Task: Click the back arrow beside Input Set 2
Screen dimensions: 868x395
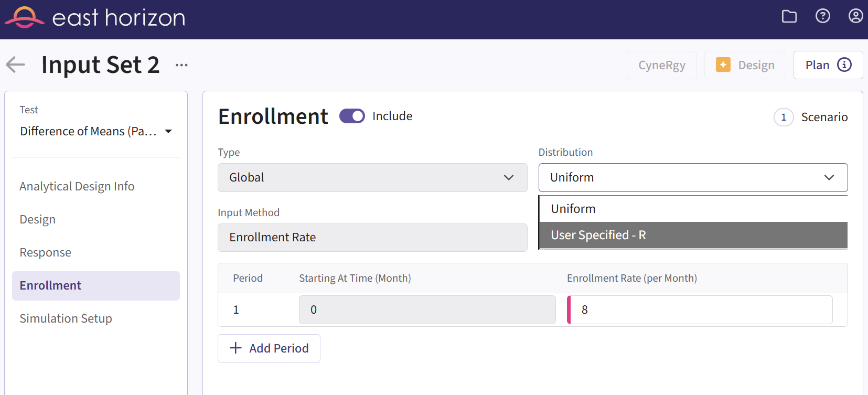Action: (16, 65)
